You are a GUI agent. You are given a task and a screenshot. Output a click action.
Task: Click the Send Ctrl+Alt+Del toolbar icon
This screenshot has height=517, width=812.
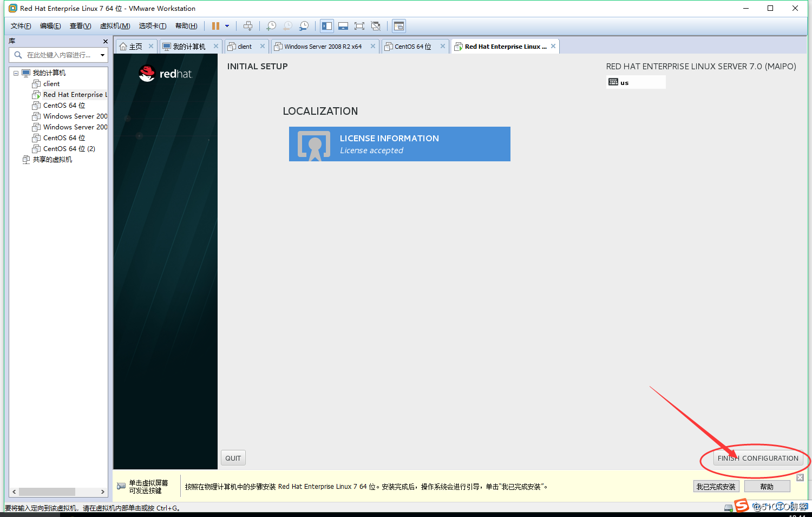tap(248, 26)
